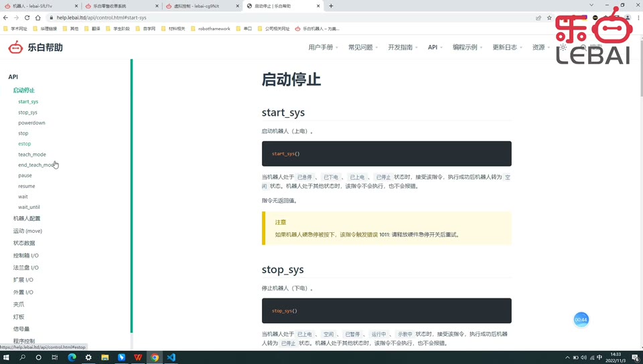Jump to powerdown in the sidebar
Screen dimensions: 643x364
[x=31, y=123]
